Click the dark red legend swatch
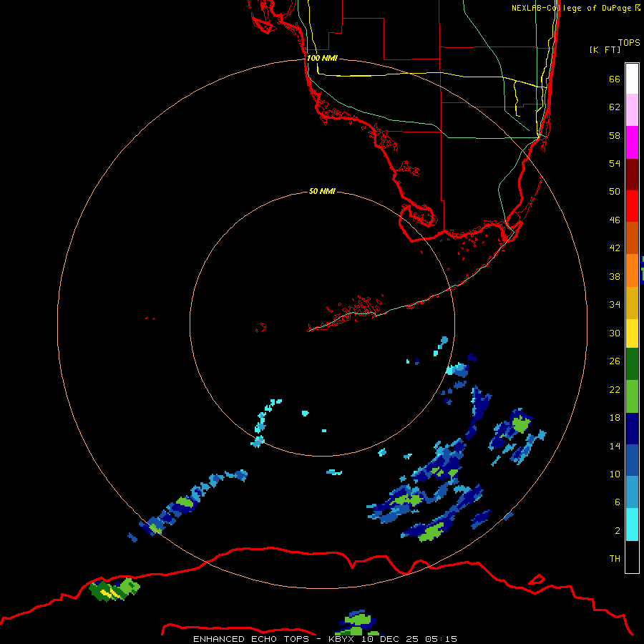Image resolution: width=644 pixels, height=644 pixels. [x=632, y=174]
